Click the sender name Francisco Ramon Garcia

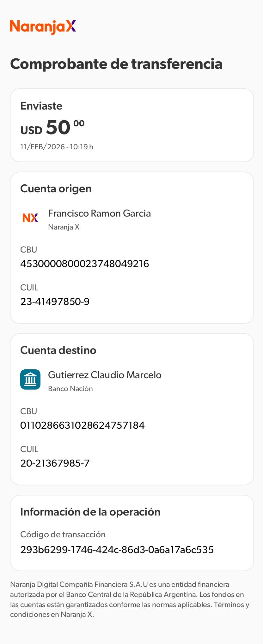[x=99, y=213]
